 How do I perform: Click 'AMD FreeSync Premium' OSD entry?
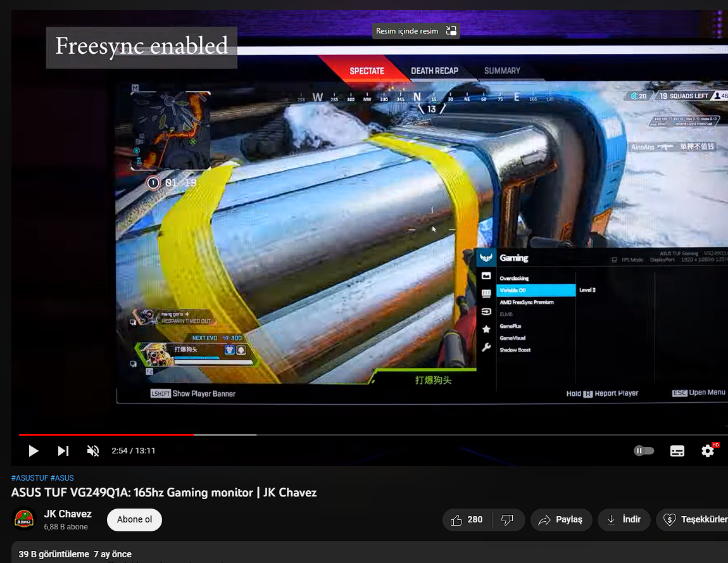(x=527, y=303)
